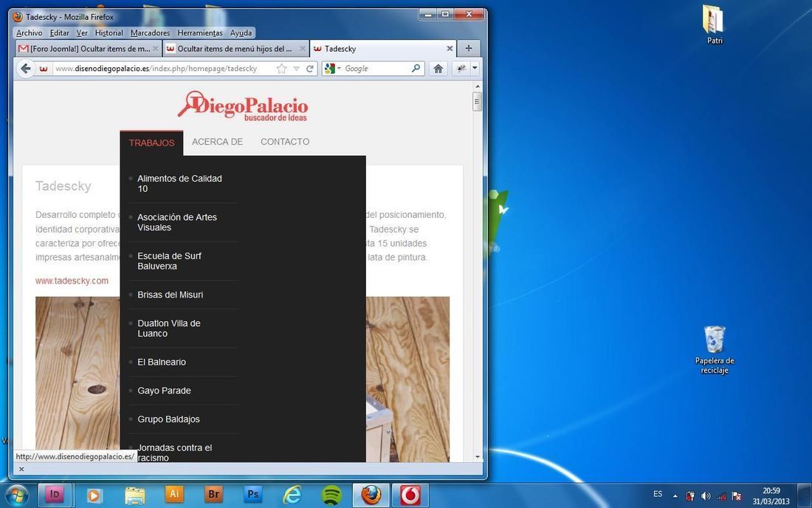Open the Google search engine selector
Screen dimensions: 812x508
[332, 69]
